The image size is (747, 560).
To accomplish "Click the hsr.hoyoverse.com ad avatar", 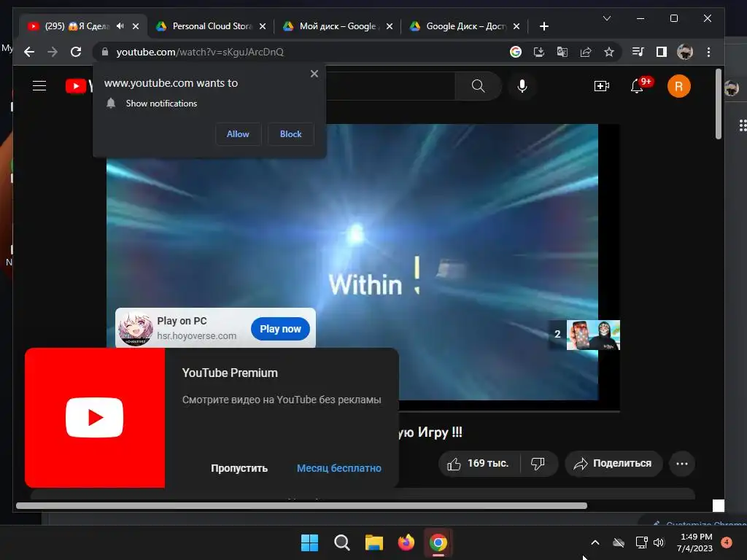I will [135, 328].
